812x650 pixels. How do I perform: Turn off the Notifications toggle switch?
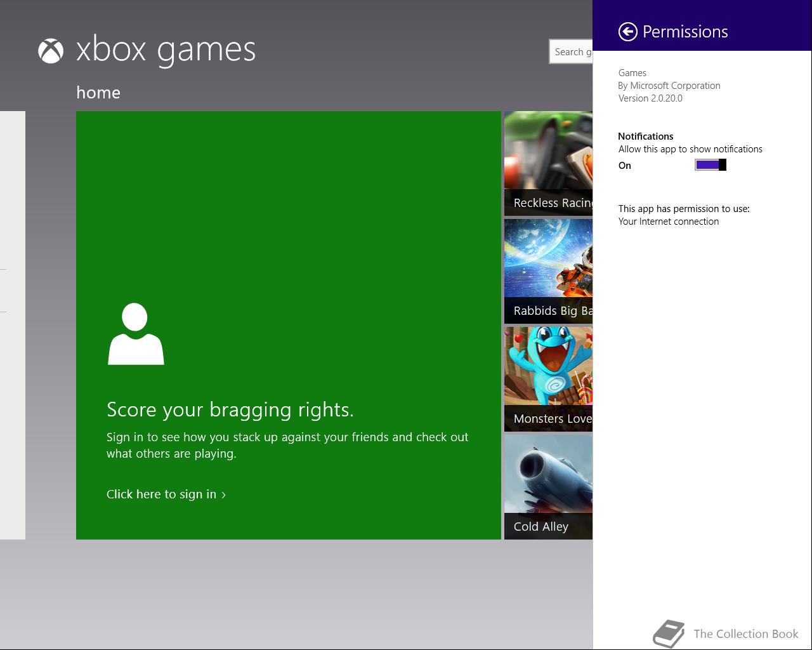[x=710, y=165]
